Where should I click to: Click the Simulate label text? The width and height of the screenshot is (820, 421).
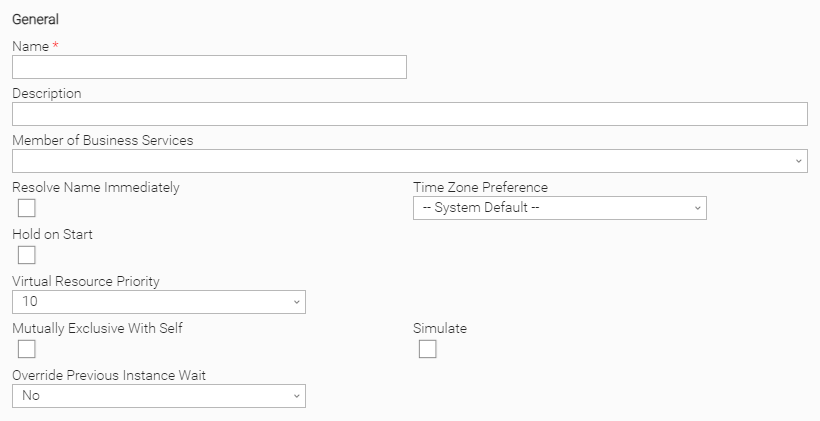[440, 328]
